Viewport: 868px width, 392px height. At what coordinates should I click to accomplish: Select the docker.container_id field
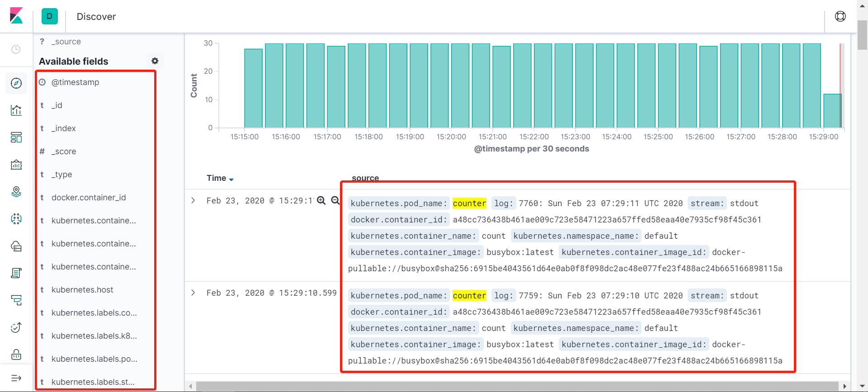click(x=89, y=198)
